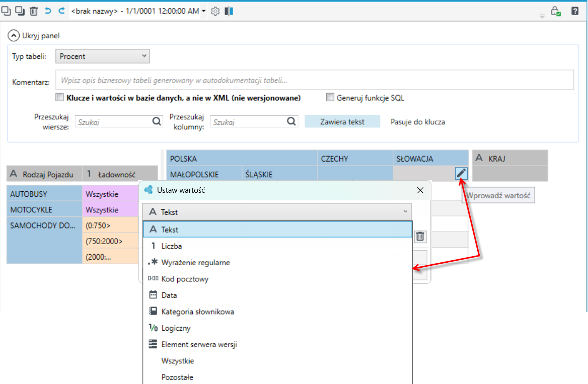
Task: Click the (750:2000> range cell
Action: (x=110, y=241)
